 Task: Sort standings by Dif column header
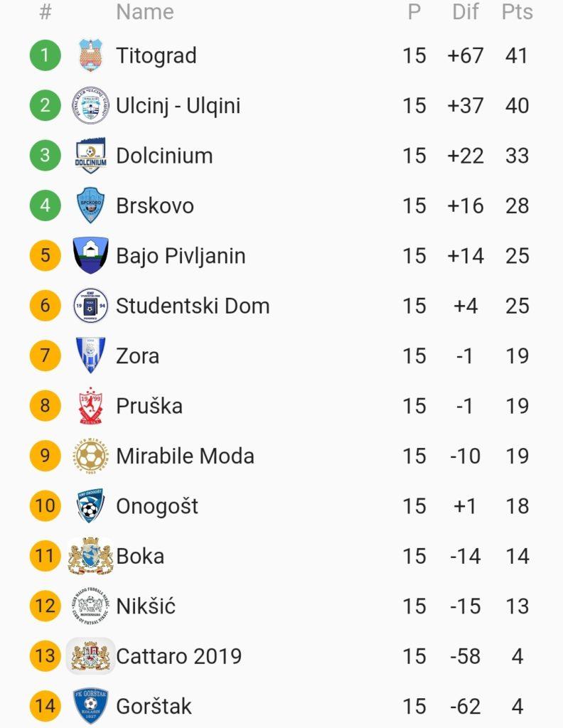pyautogui.click(x=466, y=12)
